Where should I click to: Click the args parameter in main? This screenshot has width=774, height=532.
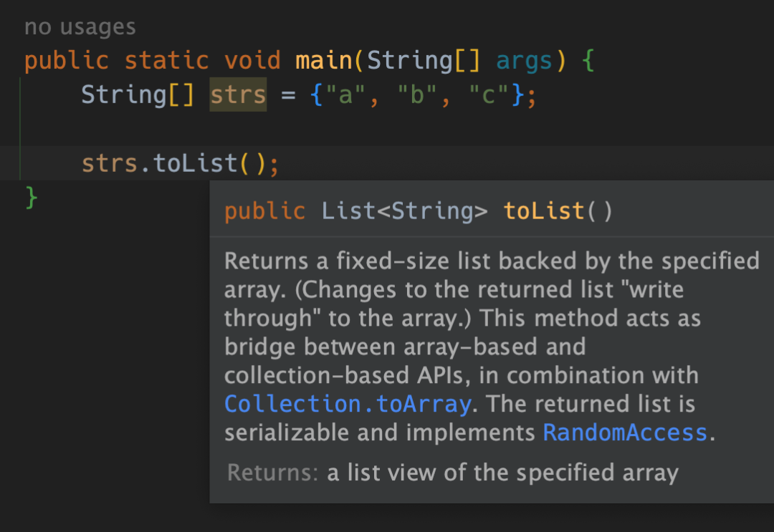[x=524, y=62]
